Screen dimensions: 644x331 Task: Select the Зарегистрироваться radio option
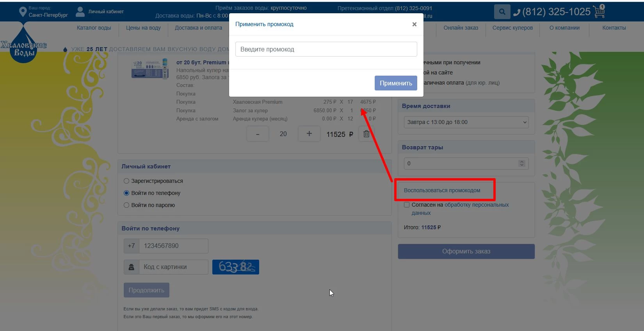tap(126, 181)
